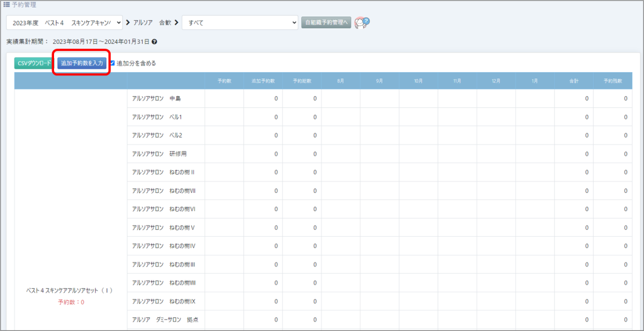Click the 追加予約数を入力 button
The width and height of the screenshot is (644, 331).
tap(82, 63)
